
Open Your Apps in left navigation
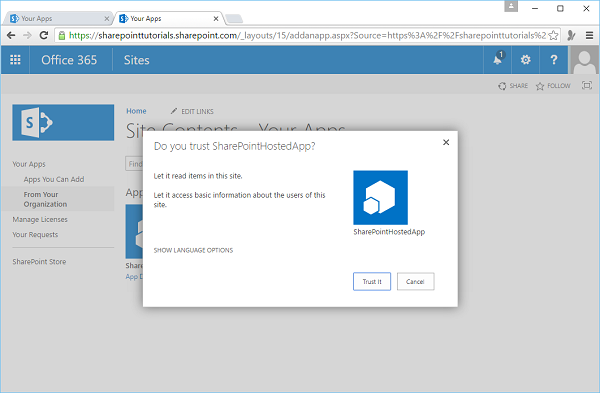(29, 164)
